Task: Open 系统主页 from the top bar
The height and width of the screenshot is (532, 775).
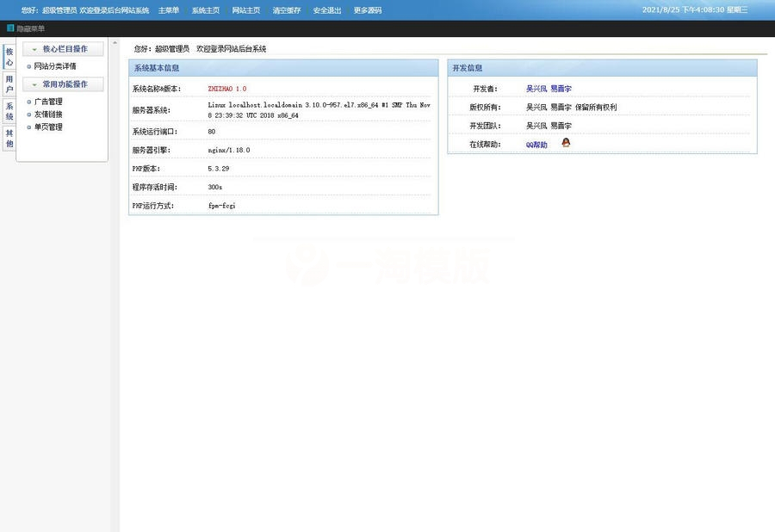Action: (204, 9)
